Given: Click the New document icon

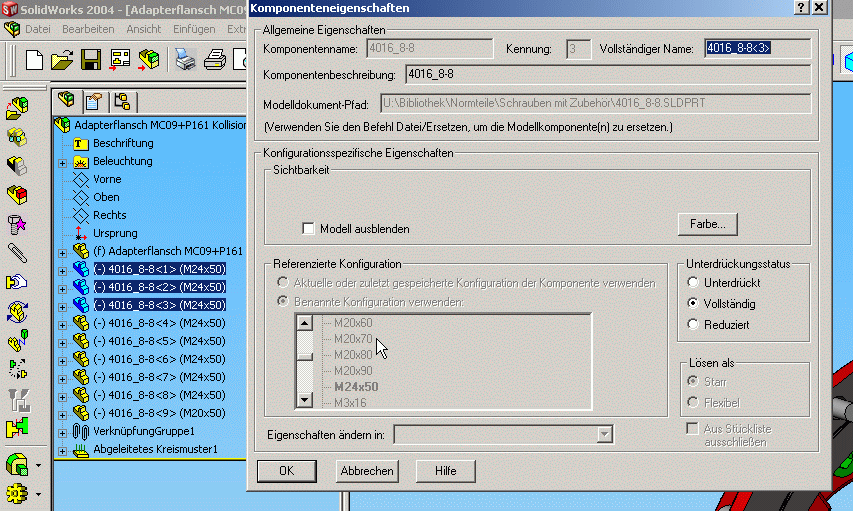Looking at the screenshot, I should 34,59.
